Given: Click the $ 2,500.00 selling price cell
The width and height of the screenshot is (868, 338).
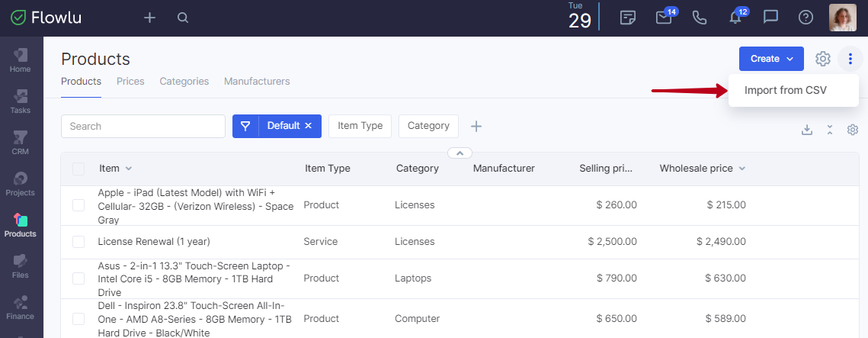Looking at the screenshot, I should (612, 242).
